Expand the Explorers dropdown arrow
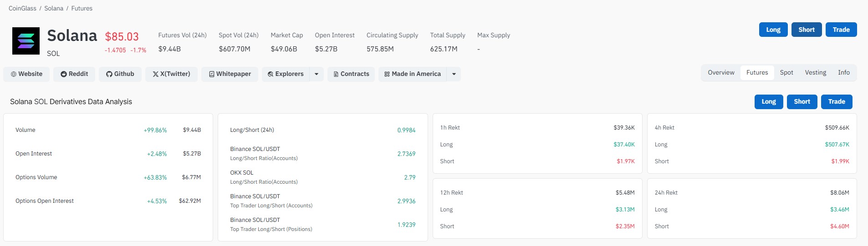Image resolution: width=868 pixels, height=246 pixels. [x=317, y=74]
